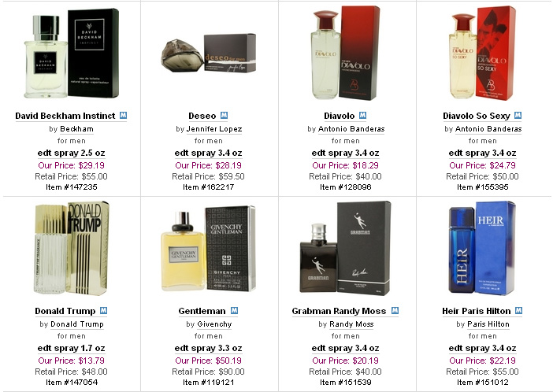Open the Givenchy brand link
This screenshot has height=392, width=553.
pos(214,324)
